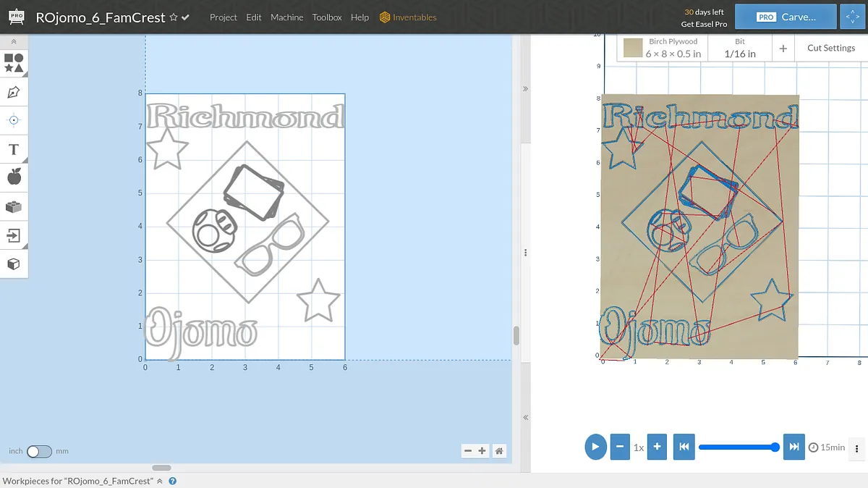
Task: Play the carve simulation preview
Action: click(595, 447)
